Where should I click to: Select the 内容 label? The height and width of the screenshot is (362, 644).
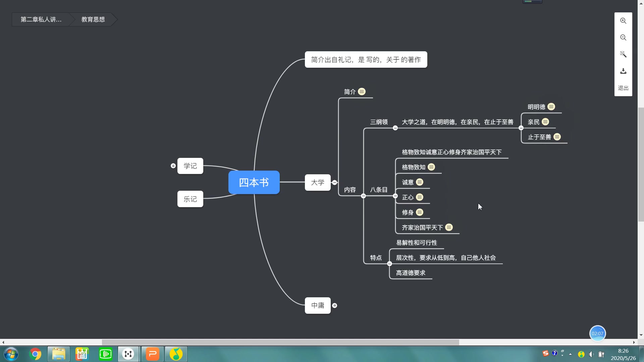pos(350,190)
